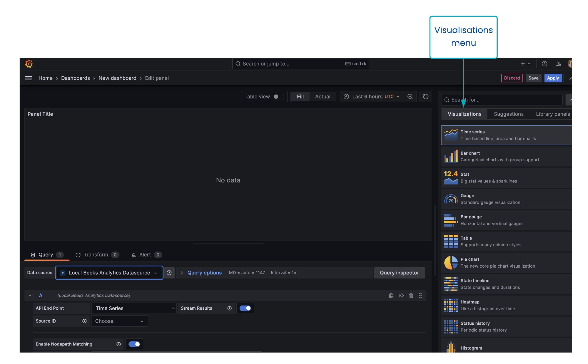Click the Apply button
The image size is (588, 364).
pos(553,78)
